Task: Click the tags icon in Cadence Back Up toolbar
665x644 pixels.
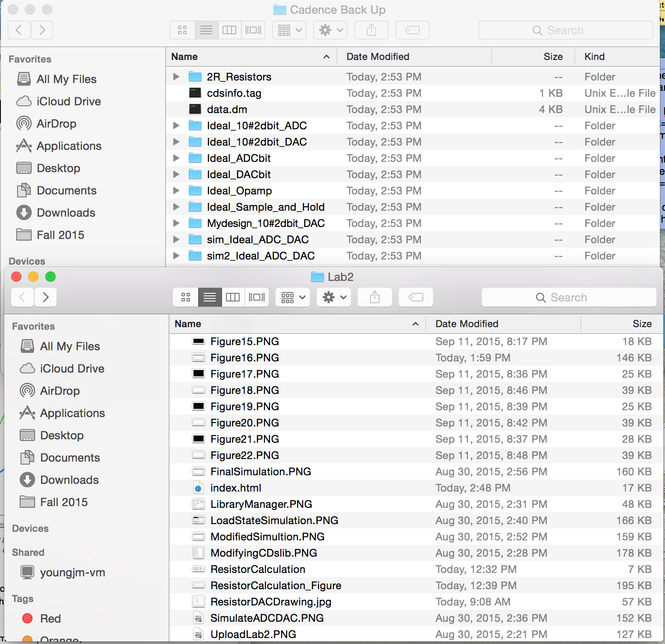Action: click(413, 30)
